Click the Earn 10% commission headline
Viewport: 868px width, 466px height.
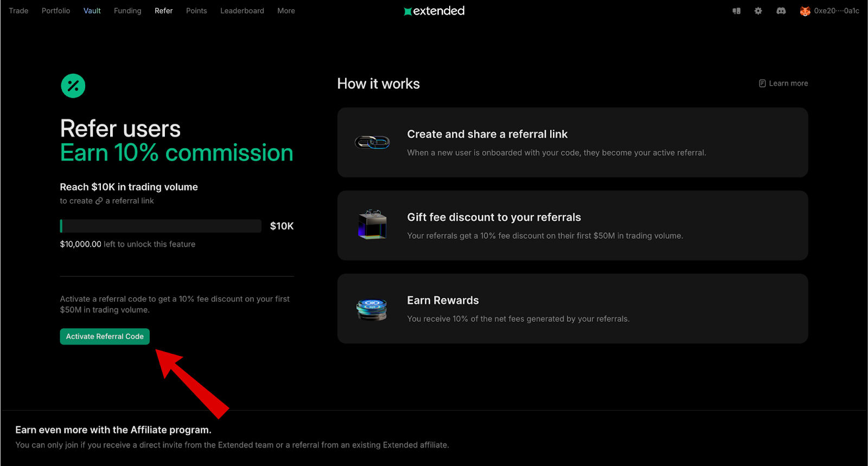point(176,153)
